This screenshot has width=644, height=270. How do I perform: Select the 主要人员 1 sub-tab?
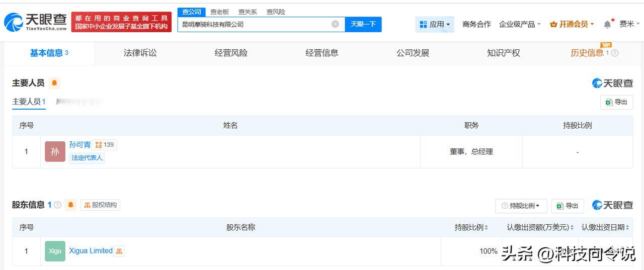pos(29,102)
